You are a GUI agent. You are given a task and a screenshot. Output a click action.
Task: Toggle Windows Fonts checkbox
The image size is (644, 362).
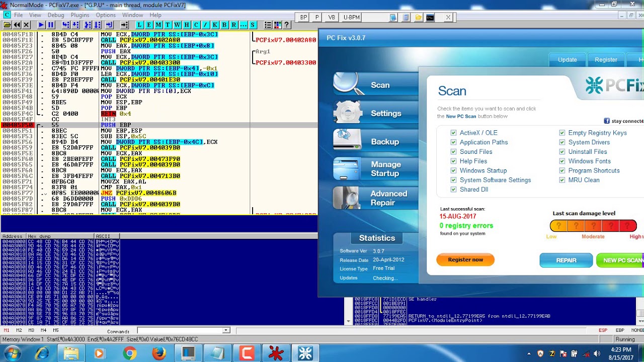coord(562,161)
